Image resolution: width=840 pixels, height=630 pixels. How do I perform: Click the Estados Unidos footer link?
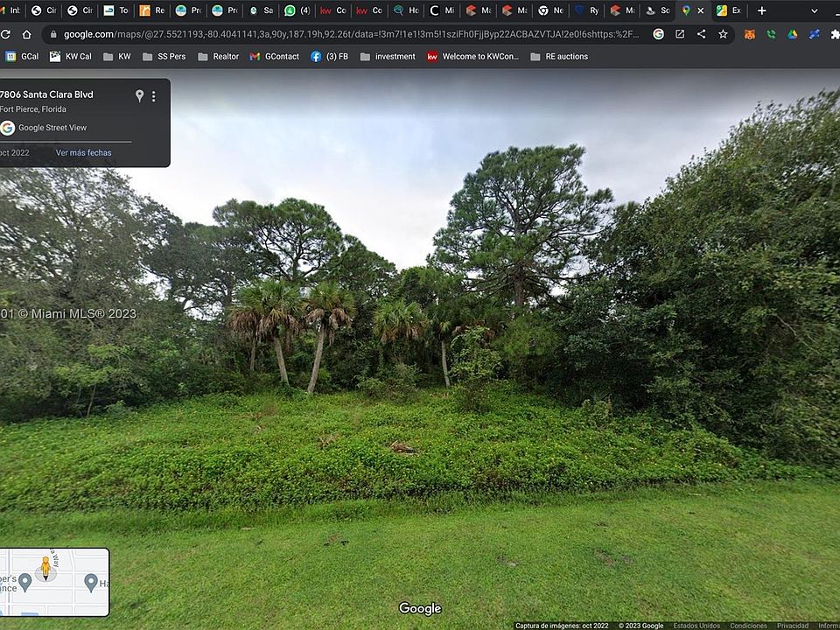696,626
